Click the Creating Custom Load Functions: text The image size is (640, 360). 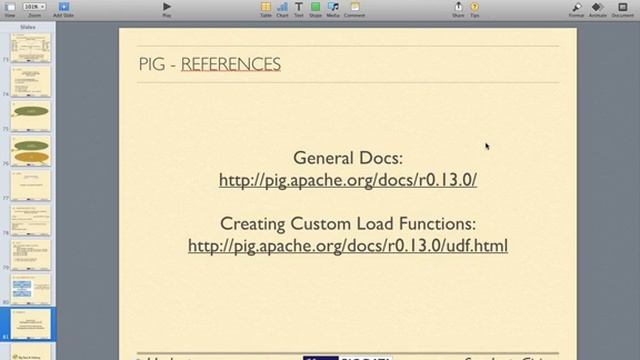348,224
